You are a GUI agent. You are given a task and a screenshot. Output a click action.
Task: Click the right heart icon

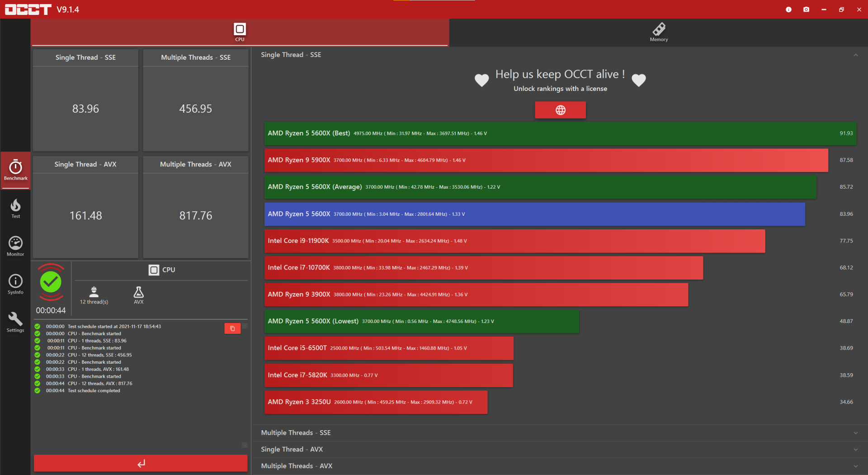point(638,80)
